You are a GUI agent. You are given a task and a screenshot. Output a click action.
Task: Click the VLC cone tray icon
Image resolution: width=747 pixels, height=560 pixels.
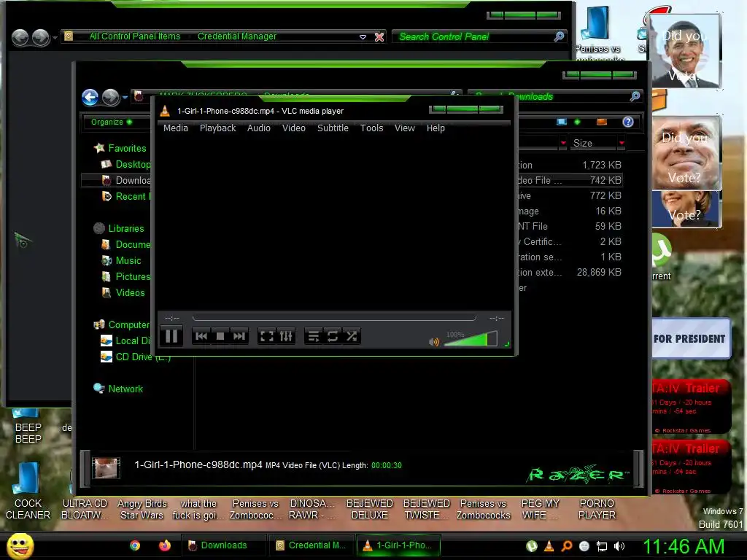(549, 546)
